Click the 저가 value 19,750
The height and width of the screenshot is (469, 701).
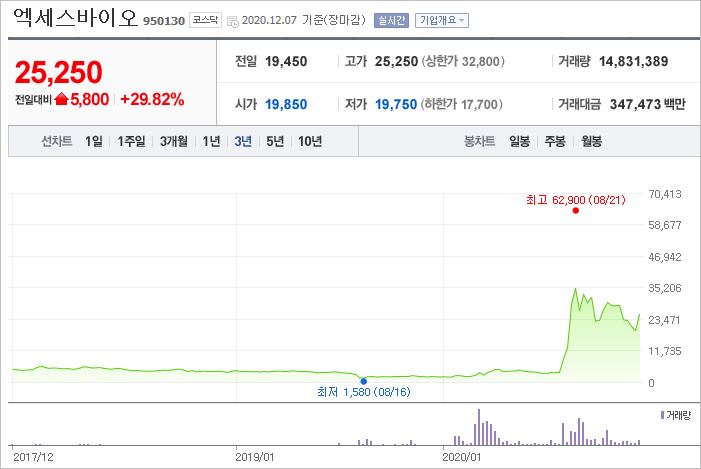(x=396, y=104)
